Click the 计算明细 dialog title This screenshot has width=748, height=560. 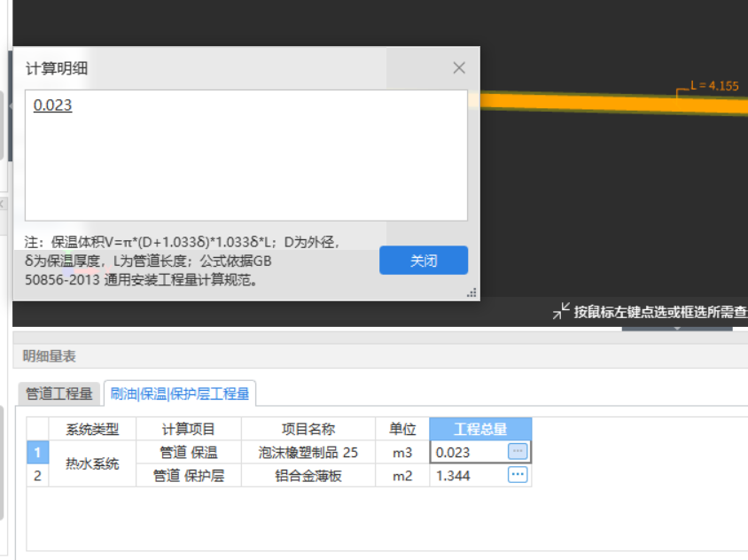[57, 68]
